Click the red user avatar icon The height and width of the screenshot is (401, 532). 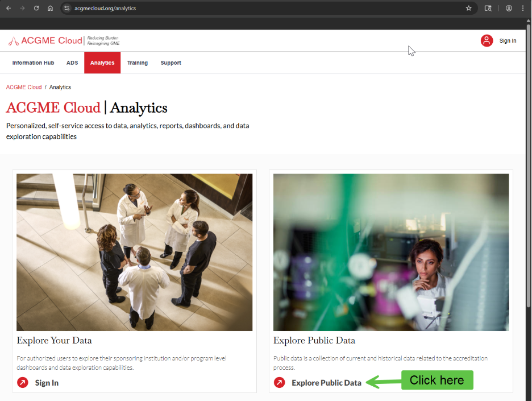[x=487, y=41]
